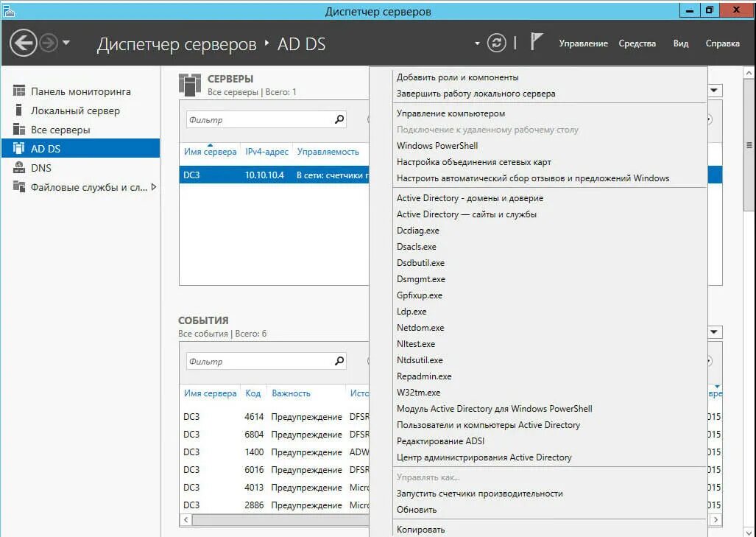Image resolution: width=756 pixels, height=537 pixels.
Task: Click the Все серверы icon
Action: coord(19,129)
